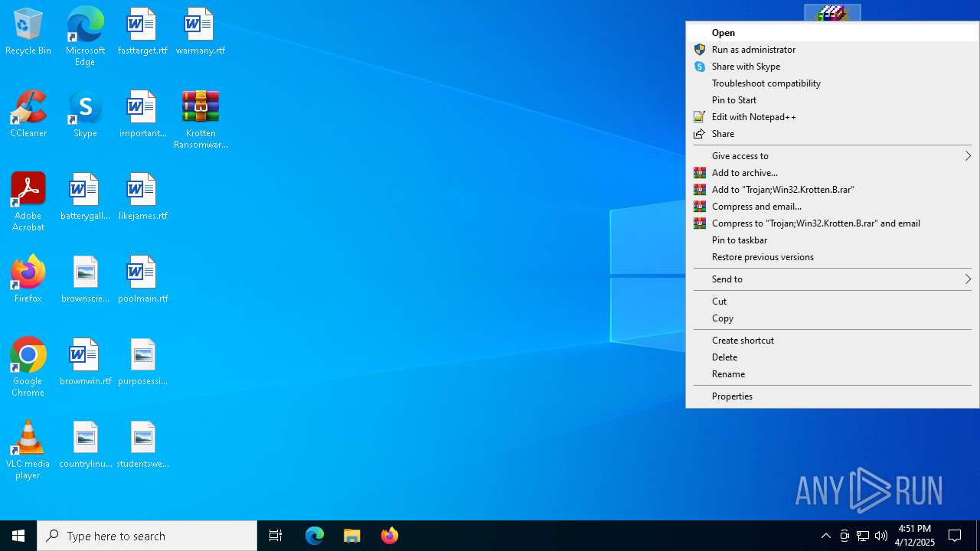Choose Pin to Start

[x=832, y=100]
